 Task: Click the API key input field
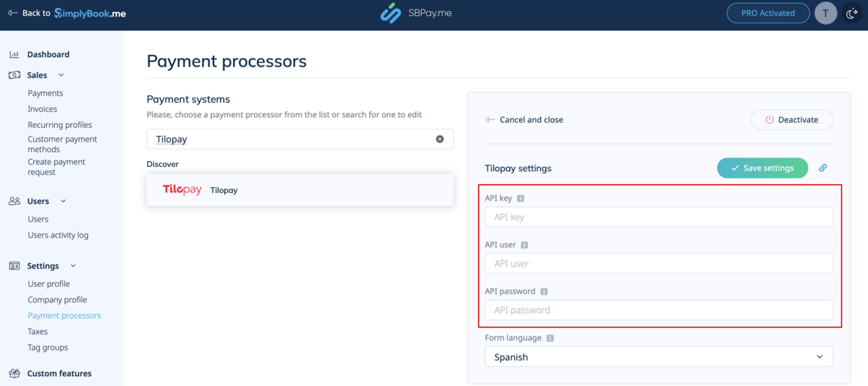(658, 217)
